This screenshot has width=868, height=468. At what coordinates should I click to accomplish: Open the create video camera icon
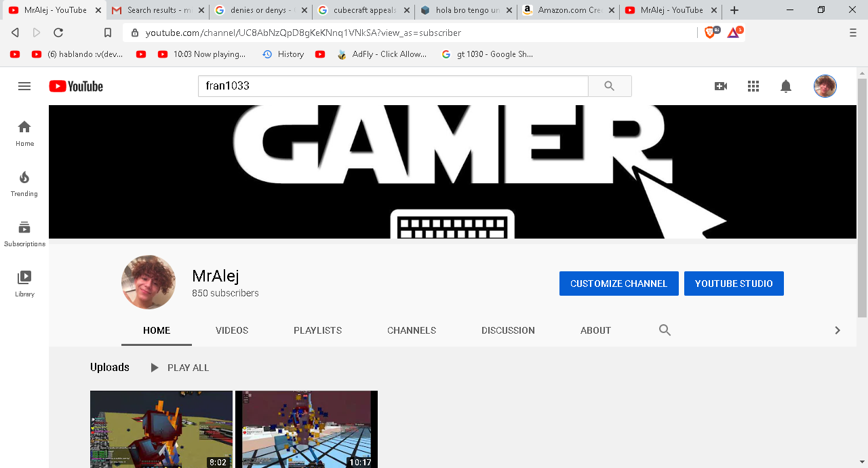(720, 86)
